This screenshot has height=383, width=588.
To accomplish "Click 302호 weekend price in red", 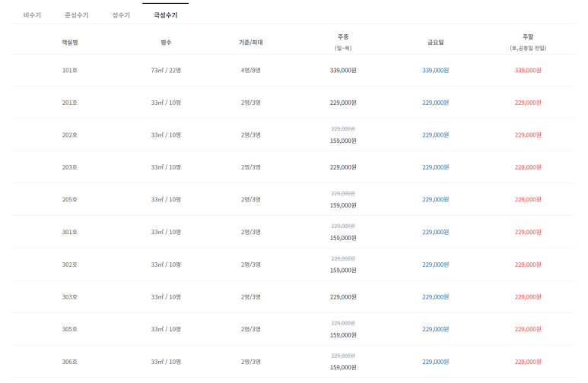I will pos(528,264).
